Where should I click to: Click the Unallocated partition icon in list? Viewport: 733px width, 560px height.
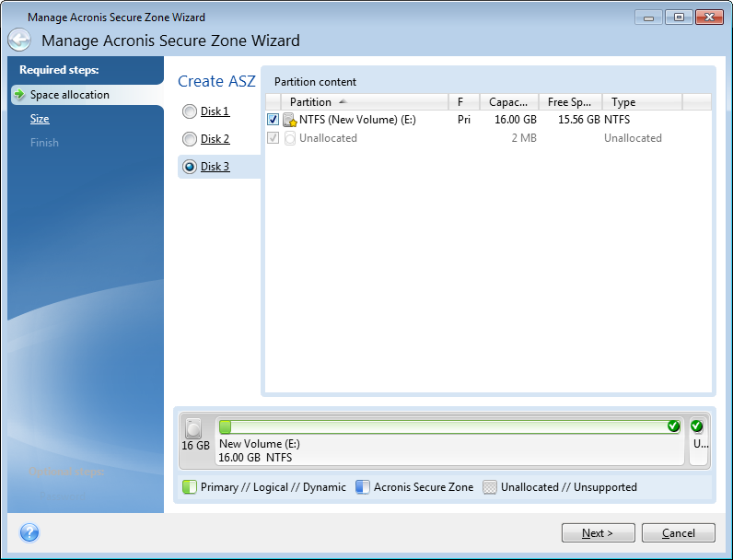289,138
